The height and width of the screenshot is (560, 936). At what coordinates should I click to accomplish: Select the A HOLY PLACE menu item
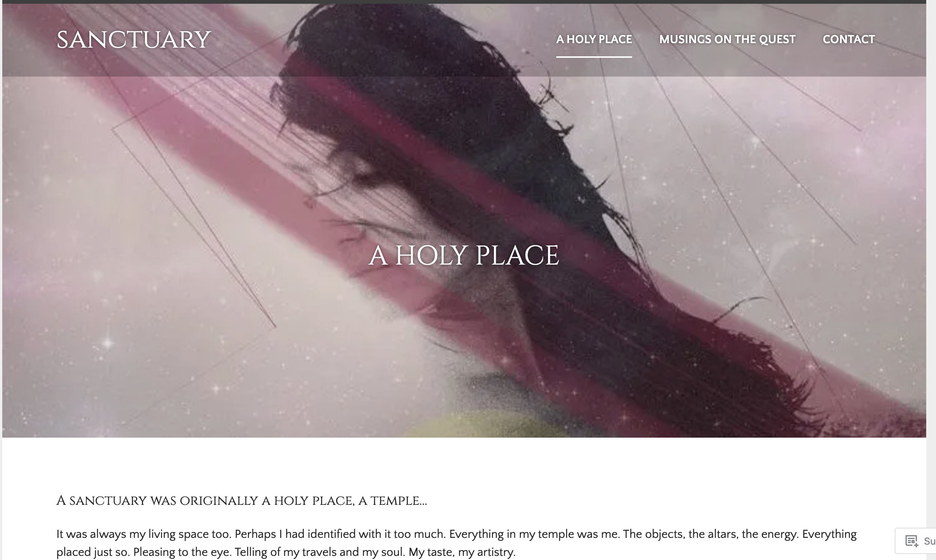[x=594, y=39]
